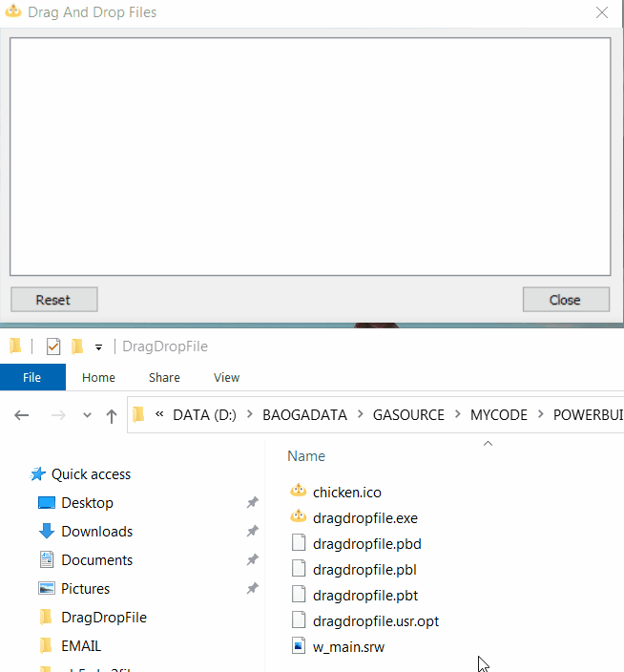The height and width of the screenshot is (672, 624).
Task: Select the DragDropFile folder in the navigation pane
Action: pyautogui.click(x=104, y=618)
